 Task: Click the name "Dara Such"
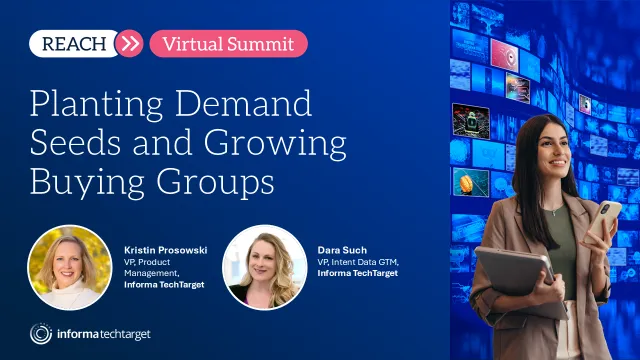tap(342, 250)
